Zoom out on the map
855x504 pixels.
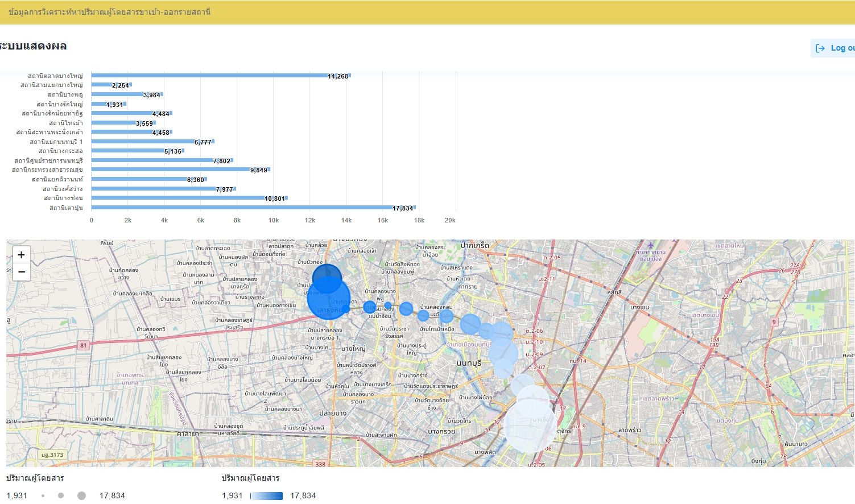point(21,272)
